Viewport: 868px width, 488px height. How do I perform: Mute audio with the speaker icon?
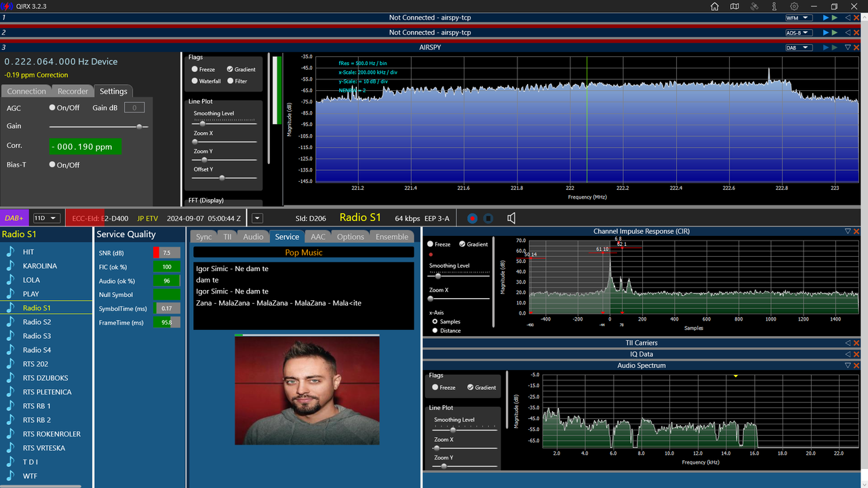[511, 218]
